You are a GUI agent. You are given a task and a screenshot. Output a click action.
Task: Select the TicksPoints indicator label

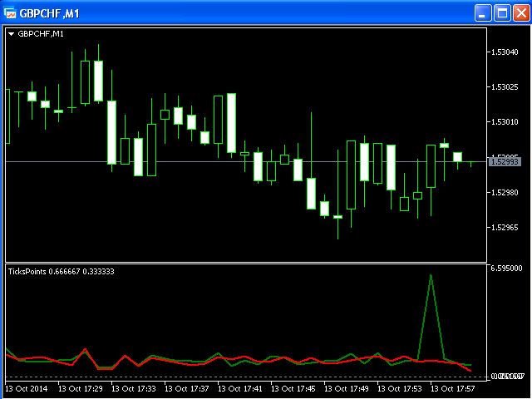pyautogui.click(x=61, y=272)
